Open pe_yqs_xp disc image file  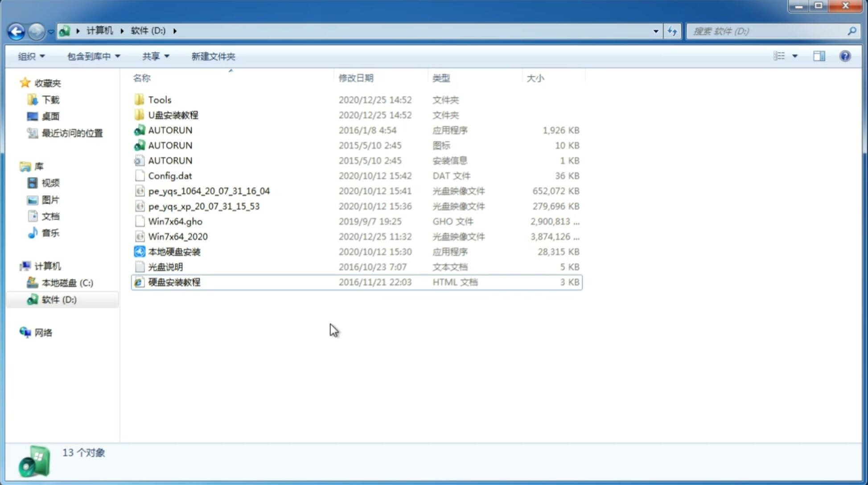pos(204,206)
